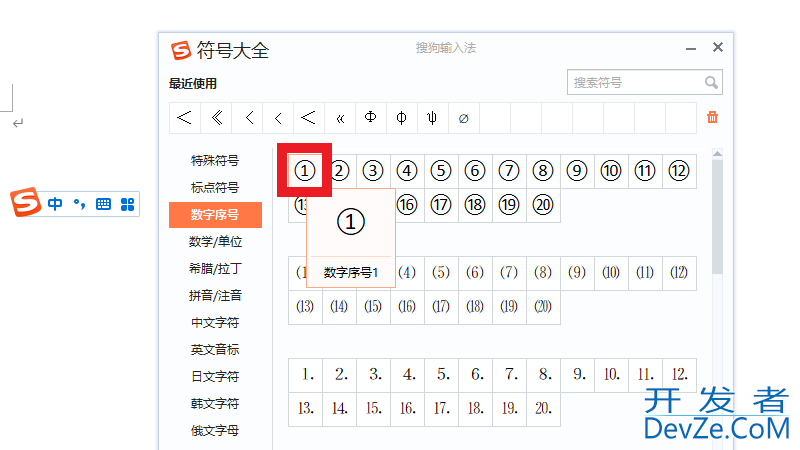Pick the recent symbol ψ (psi)
The image size is (800, 450).
[x=432, y=118]
